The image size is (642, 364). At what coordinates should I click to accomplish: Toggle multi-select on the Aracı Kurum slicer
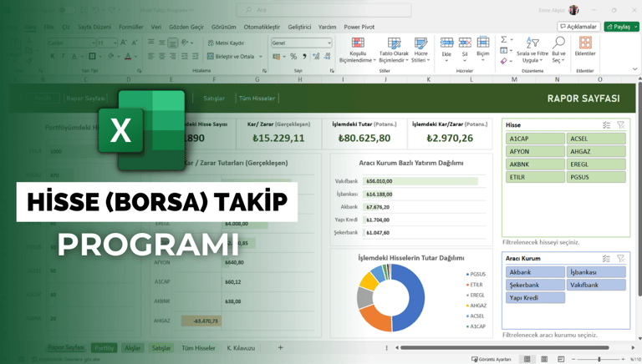[x=606, y=259]
